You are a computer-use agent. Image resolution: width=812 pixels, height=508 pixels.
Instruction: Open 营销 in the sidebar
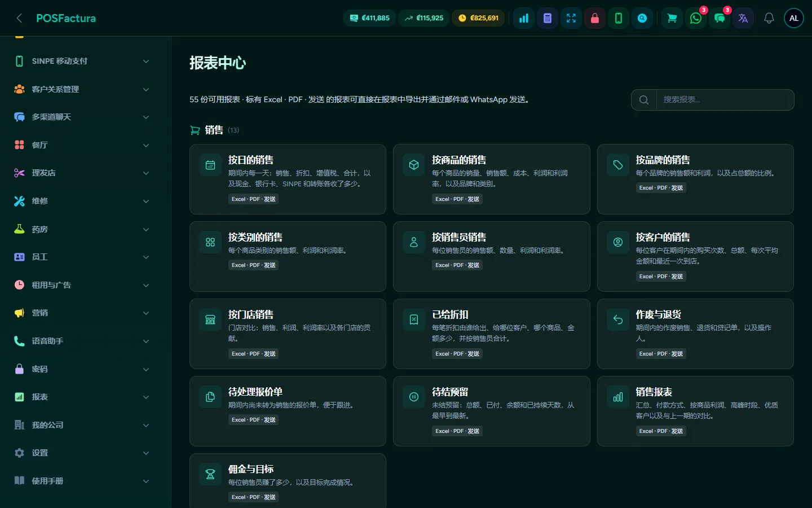(x=82, y=313)
